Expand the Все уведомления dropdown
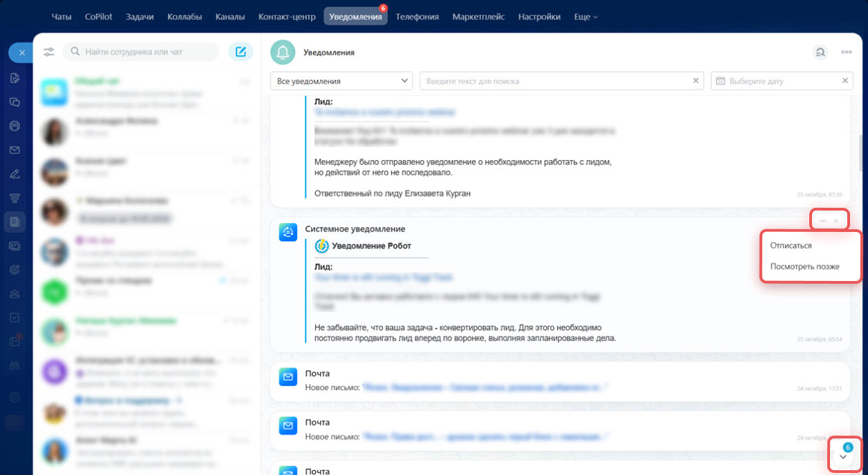This screenshot has width=868, height=475. point(341,81)
